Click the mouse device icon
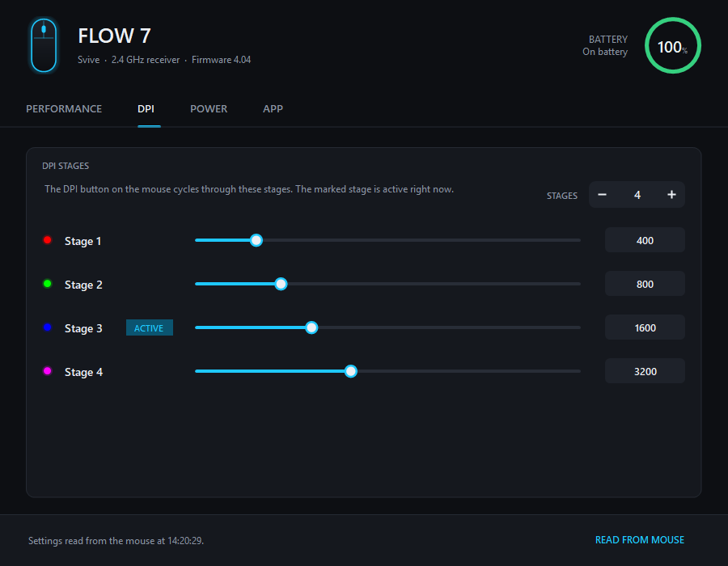Screen dimensions: 728x566 pos(44,45)
